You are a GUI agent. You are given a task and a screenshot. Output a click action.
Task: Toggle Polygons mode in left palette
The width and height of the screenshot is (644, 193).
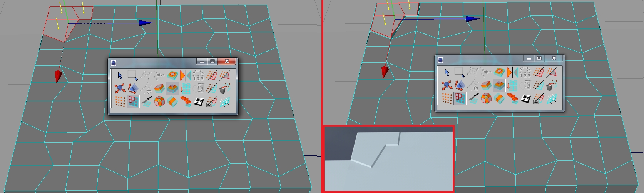[133, 101]
